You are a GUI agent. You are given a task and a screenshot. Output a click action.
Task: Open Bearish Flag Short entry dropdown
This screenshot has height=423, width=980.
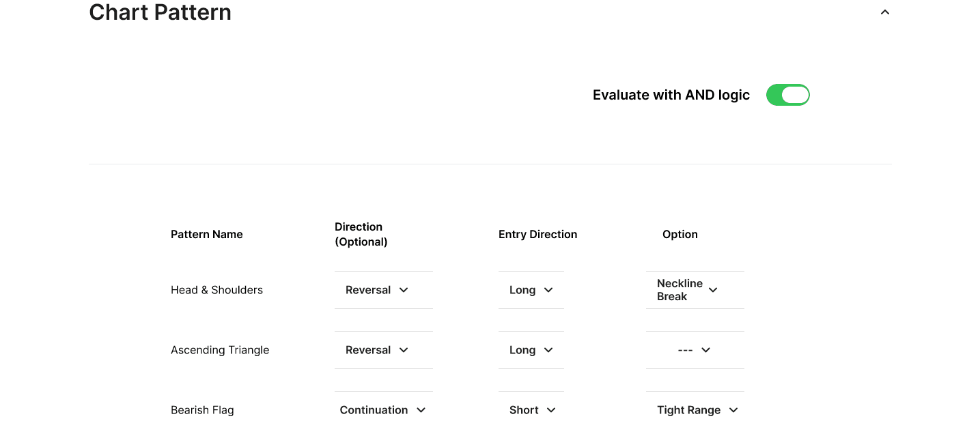(x=532, y=410)
